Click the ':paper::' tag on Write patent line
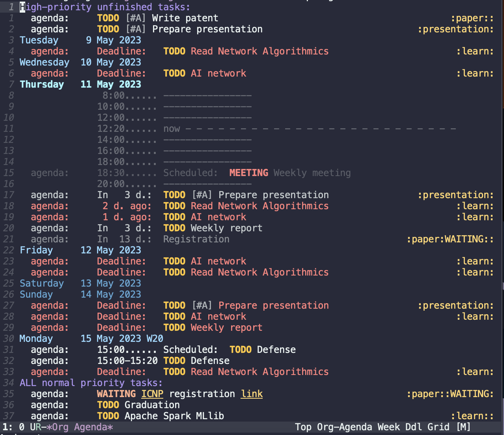Screen dimensions: 504x435 [x=472, y=18]
